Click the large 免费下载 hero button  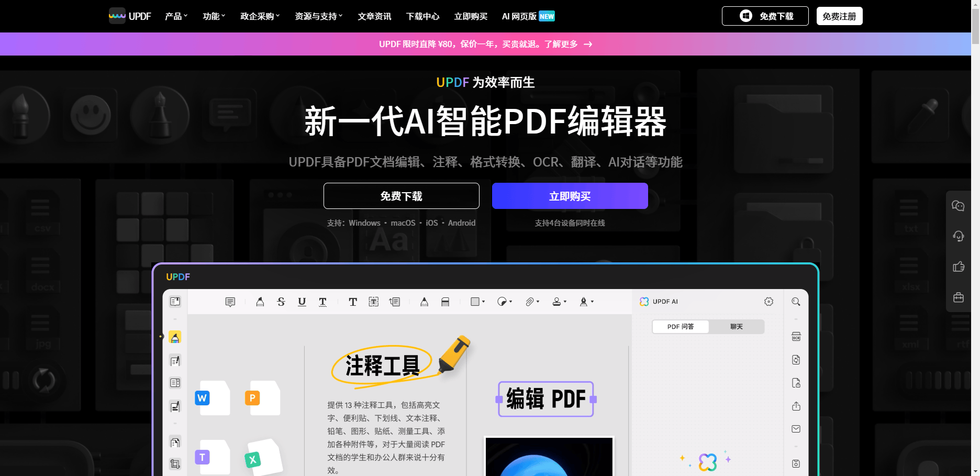[402, 196]
